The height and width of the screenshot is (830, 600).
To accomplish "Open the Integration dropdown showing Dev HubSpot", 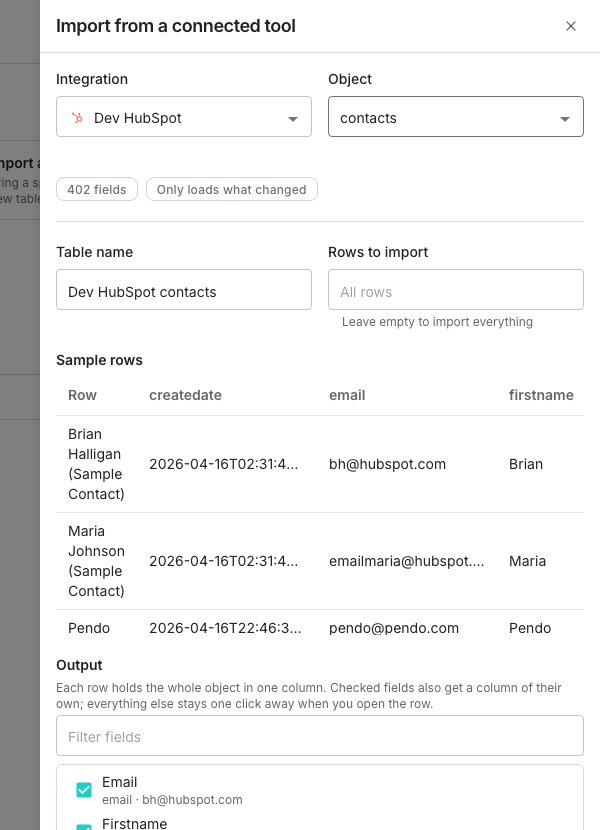I will click(x=184, y=116).
